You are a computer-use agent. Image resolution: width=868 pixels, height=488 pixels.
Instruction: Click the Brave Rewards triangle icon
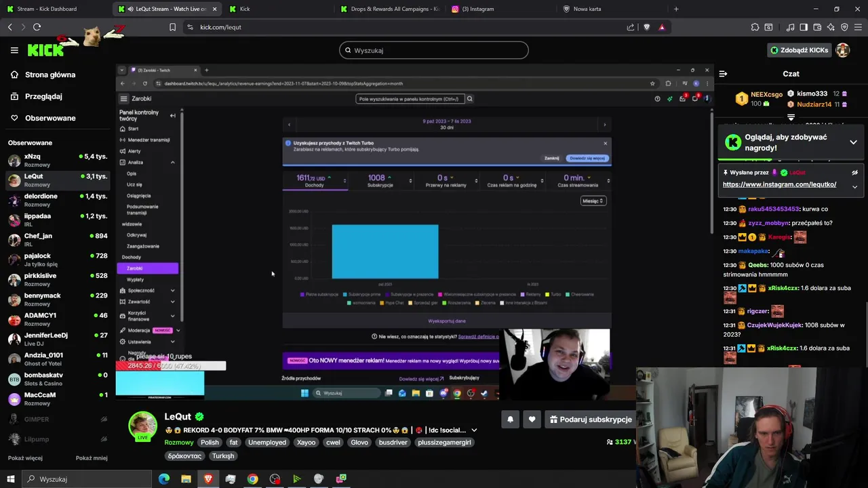(662, 27)
